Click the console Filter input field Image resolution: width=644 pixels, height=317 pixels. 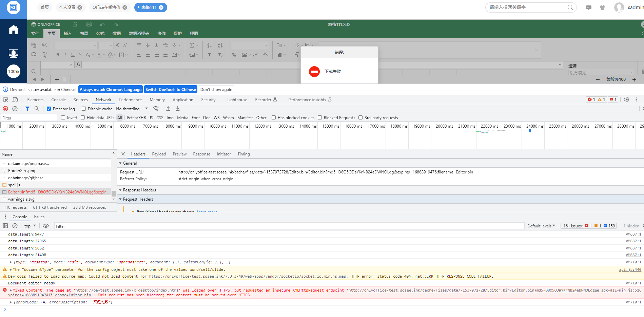pyautogui.click(x=288, y=226)
